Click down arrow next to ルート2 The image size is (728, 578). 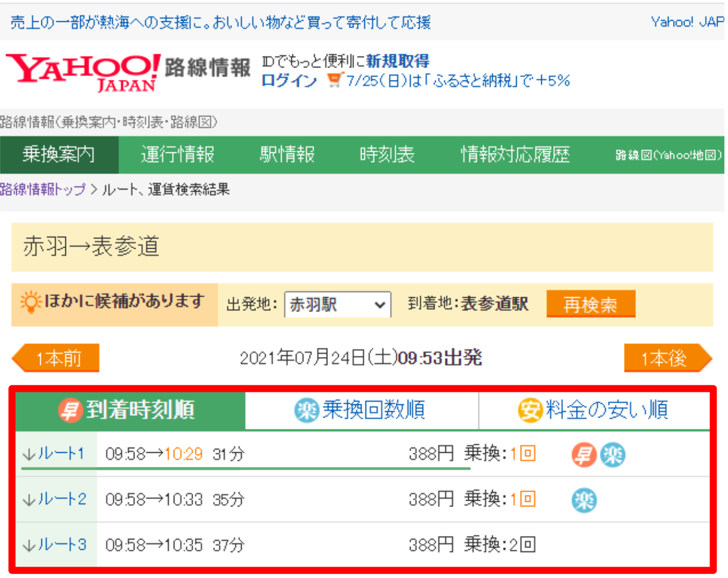click(29, 500)
